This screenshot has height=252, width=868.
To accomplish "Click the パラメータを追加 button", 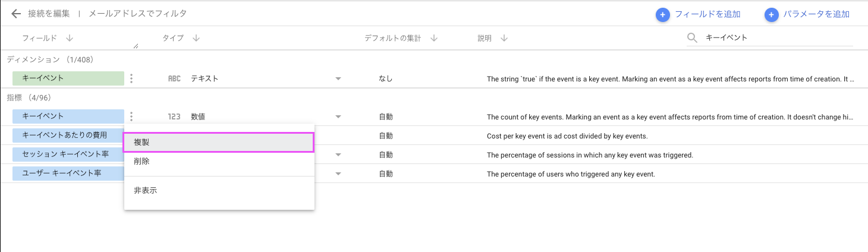I will [807, 14].
